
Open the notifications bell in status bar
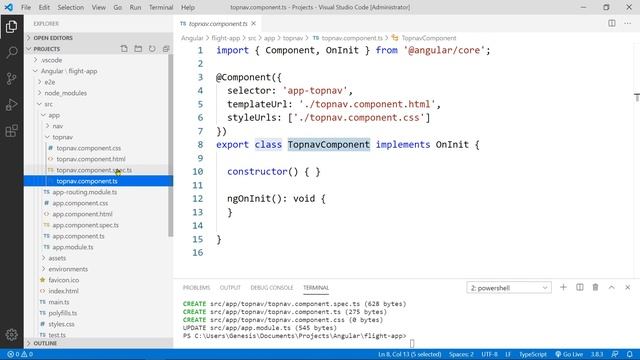pyautogui.click(x=630, y=354)
